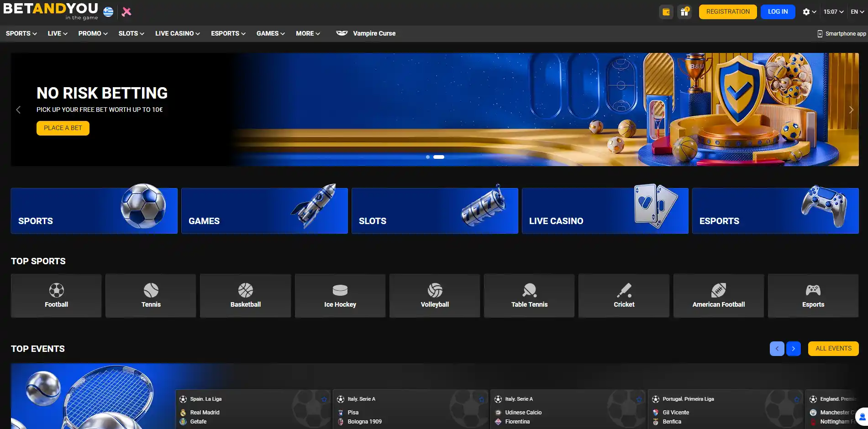Viewport: 868px width, 429px height.
Task: Open the live chat support bubble
Action: (862, 417)
